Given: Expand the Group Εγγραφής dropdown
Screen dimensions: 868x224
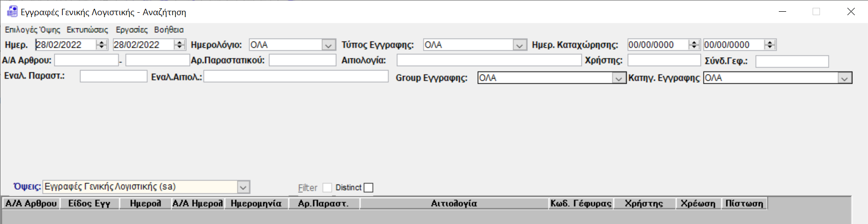Looking at the screenshot, I should click(x=619, y=78).
